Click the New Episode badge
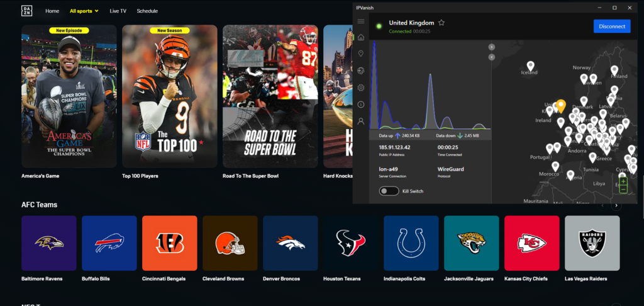This screenshot has width=644, height=306. [x=69, y=30]
